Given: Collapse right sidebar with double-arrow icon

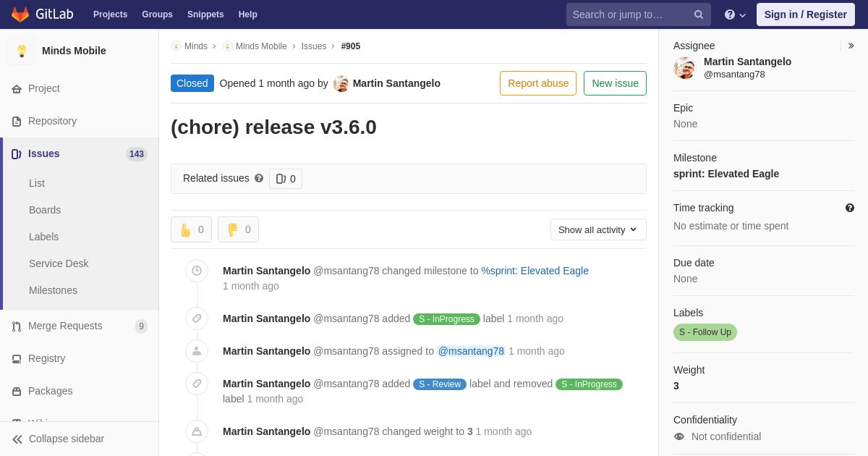Looking at the screenshot, I should [x=851, y=46].
